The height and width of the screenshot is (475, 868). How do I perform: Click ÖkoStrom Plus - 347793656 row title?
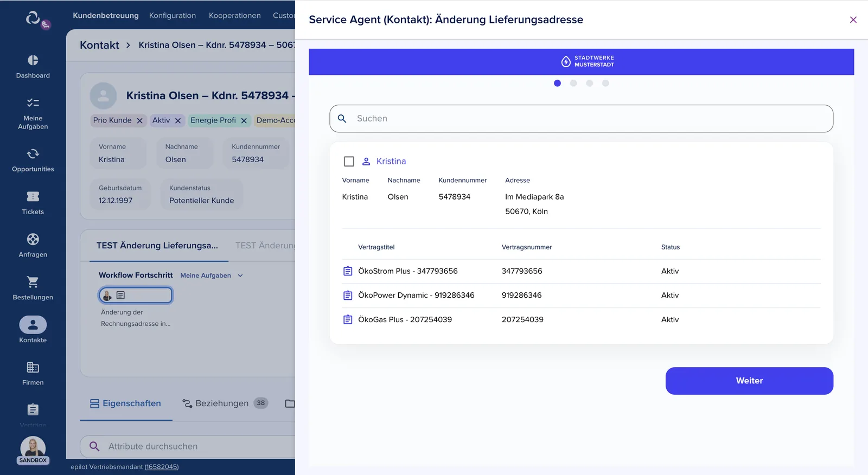(407, 271)
